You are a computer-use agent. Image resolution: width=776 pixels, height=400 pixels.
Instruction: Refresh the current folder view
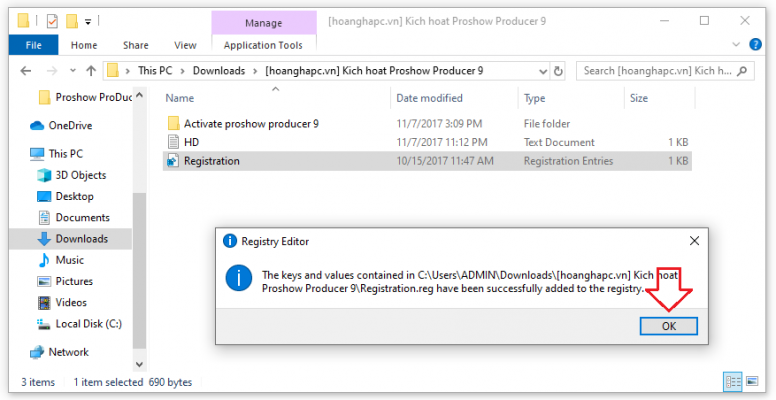(558, 71)
